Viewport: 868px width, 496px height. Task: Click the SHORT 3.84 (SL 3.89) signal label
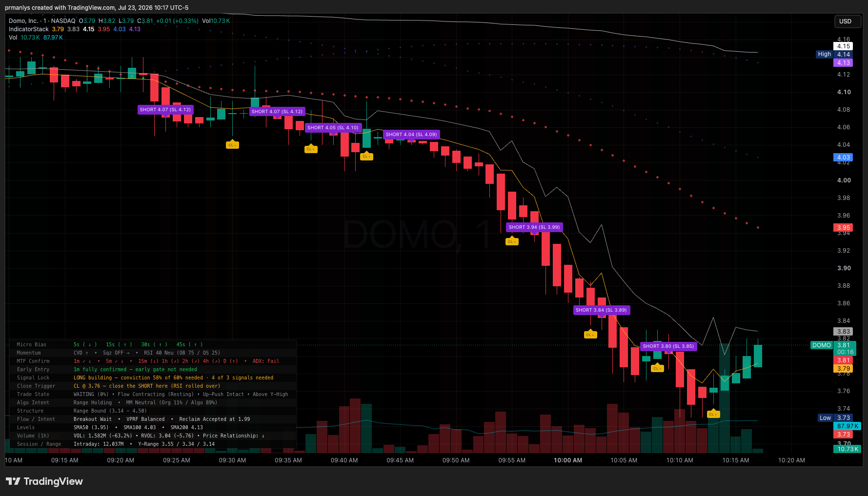click(x=601, y=310)
